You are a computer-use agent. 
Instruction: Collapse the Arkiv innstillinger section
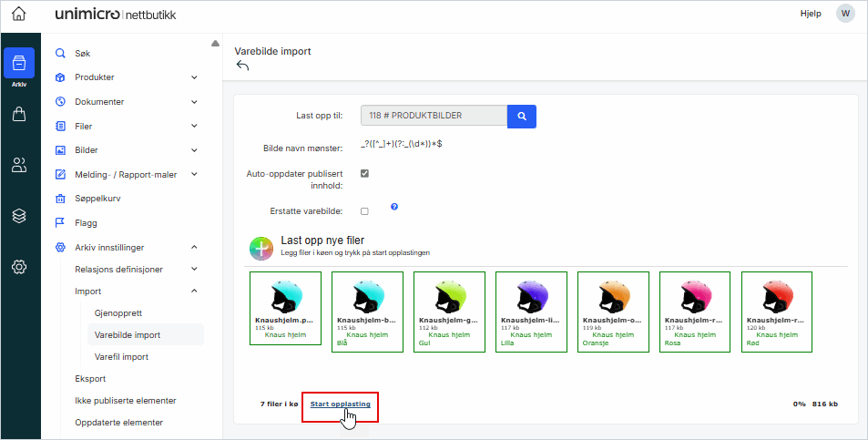[x=194, y=247]
